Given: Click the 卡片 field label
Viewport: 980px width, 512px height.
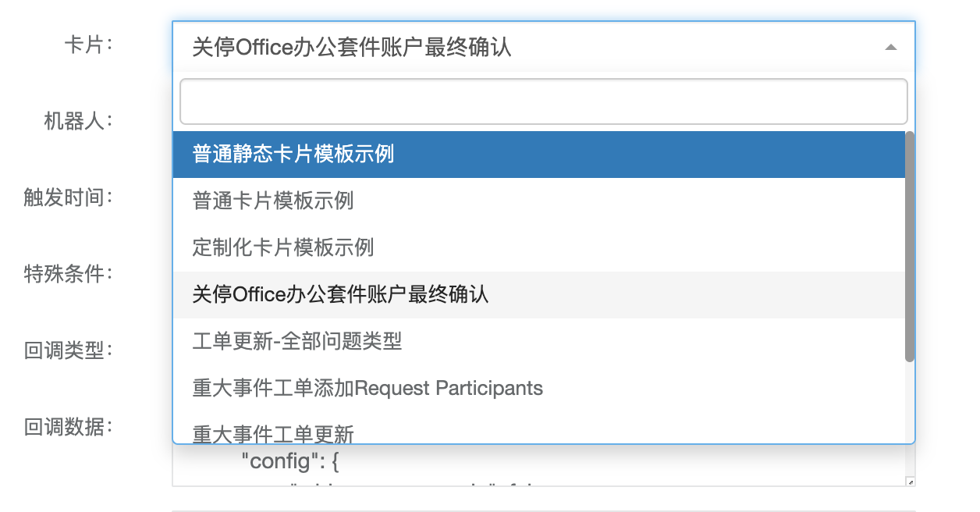Looking at the screenshot, I should pos(87,44).
